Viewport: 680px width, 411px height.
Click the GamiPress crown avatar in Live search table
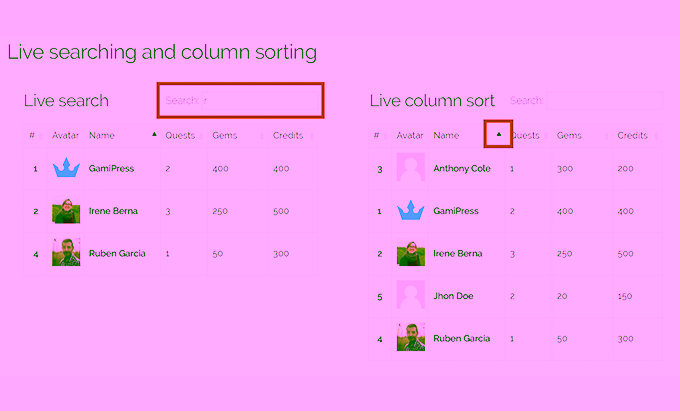[66, 168]
